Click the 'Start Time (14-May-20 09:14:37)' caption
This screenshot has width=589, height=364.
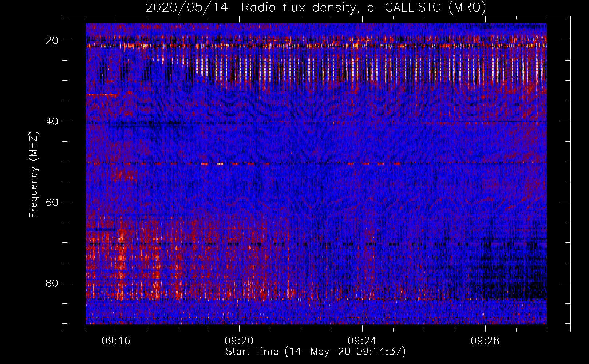click(x=316, y=352)
